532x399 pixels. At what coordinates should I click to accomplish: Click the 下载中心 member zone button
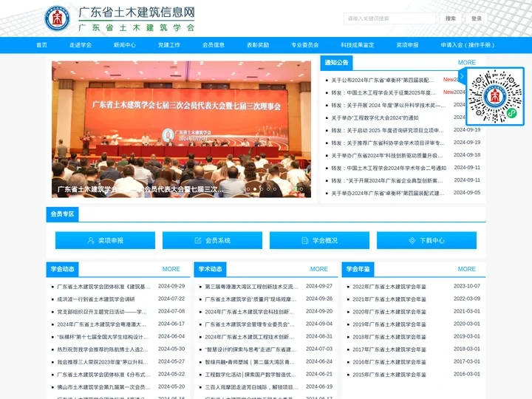(427, 241)
